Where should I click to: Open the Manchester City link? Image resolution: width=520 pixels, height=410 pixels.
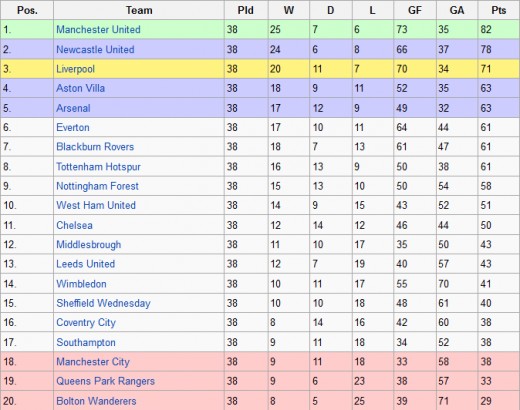[93, 362]
